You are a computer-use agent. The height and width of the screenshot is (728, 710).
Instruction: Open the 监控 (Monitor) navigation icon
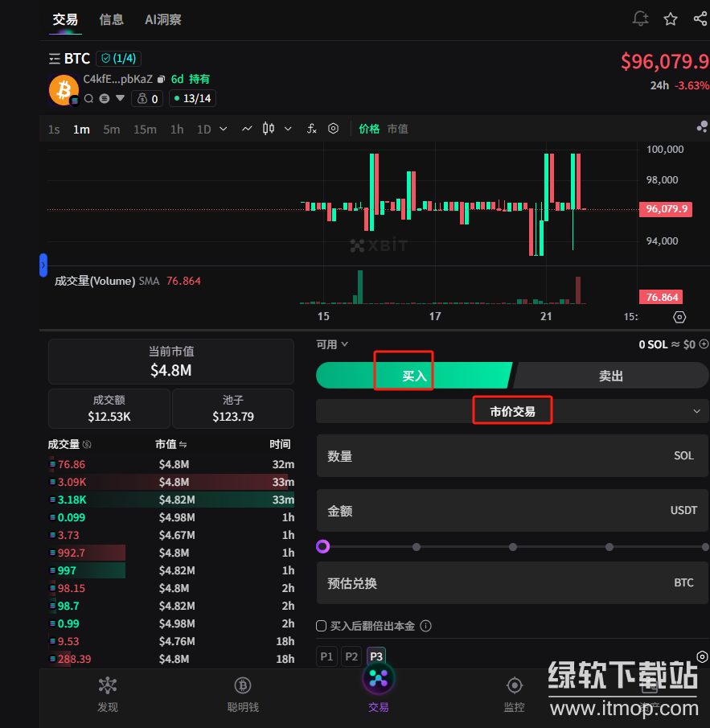[514, 693]
